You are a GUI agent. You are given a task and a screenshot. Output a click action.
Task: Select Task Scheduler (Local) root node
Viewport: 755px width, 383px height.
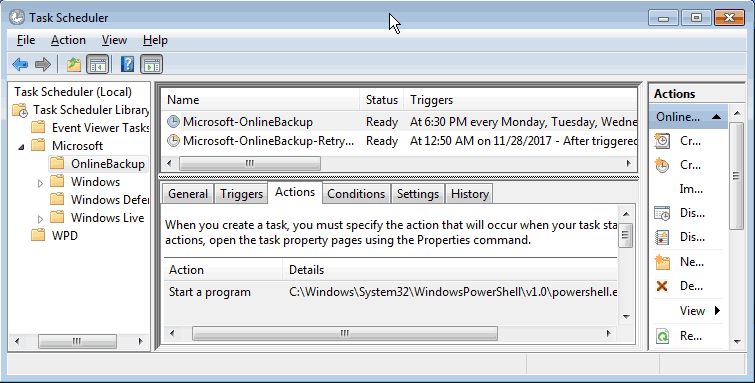73,92
